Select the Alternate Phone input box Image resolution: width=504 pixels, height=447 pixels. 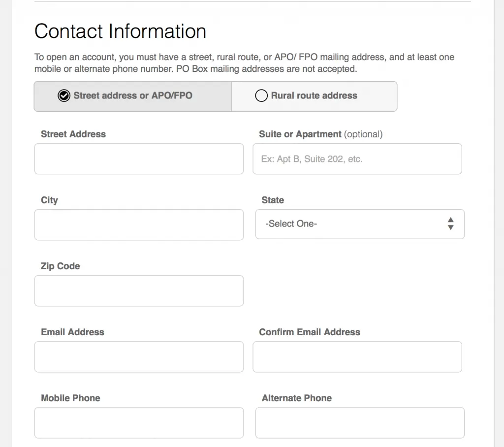[360, 422]
